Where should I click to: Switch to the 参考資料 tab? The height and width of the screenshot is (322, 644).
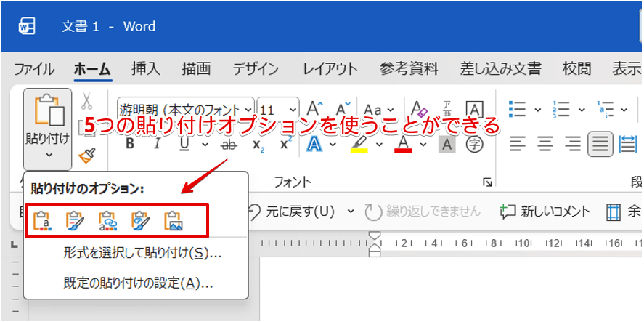point(409,69)
